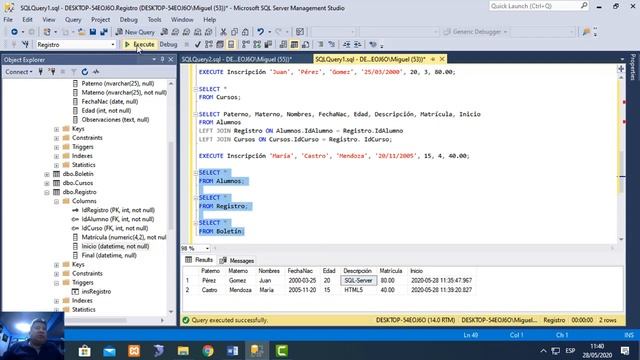Toggle Include Client Statistics

(x=268, y=44)
